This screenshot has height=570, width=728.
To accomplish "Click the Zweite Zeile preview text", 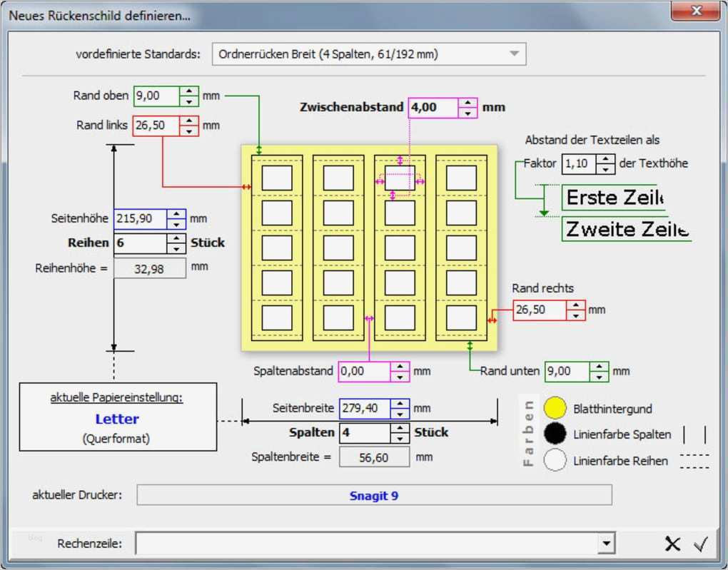I will pyautogui.click(x=627, y=229).
